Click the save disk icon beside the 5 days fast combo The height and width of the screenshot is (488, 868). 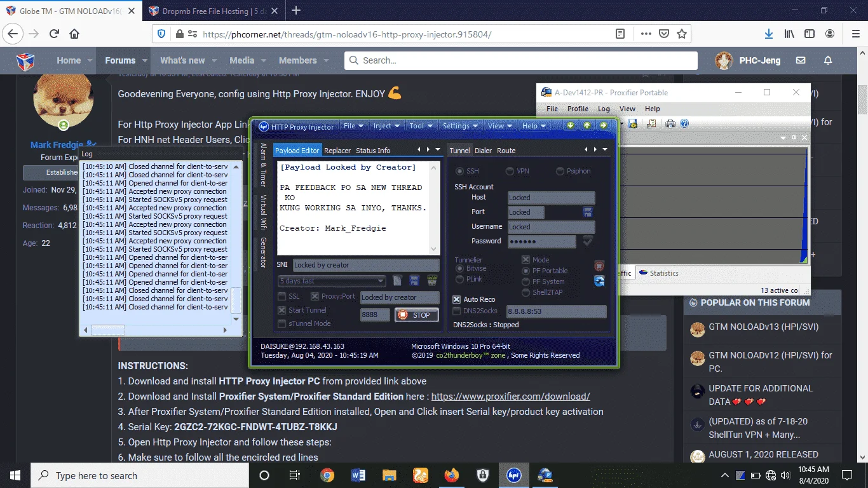(414, 281)
